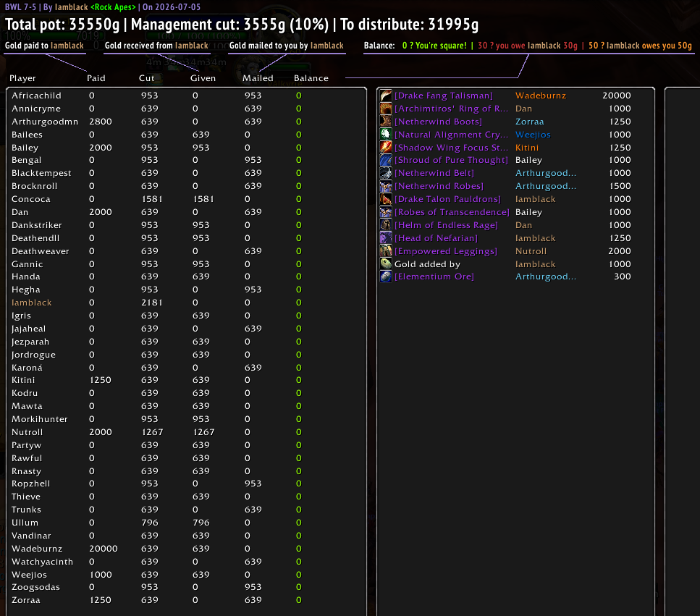Open the [Head of Nefarian] item link
700x616 pixels.
pyautogui.click(x=436, y=238)
